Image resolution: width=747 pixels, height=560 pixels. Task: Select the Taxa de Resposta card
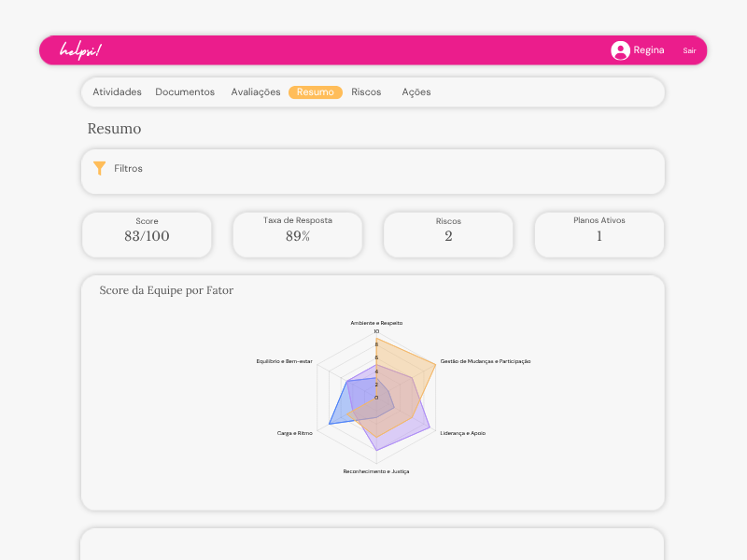point(298,234)
